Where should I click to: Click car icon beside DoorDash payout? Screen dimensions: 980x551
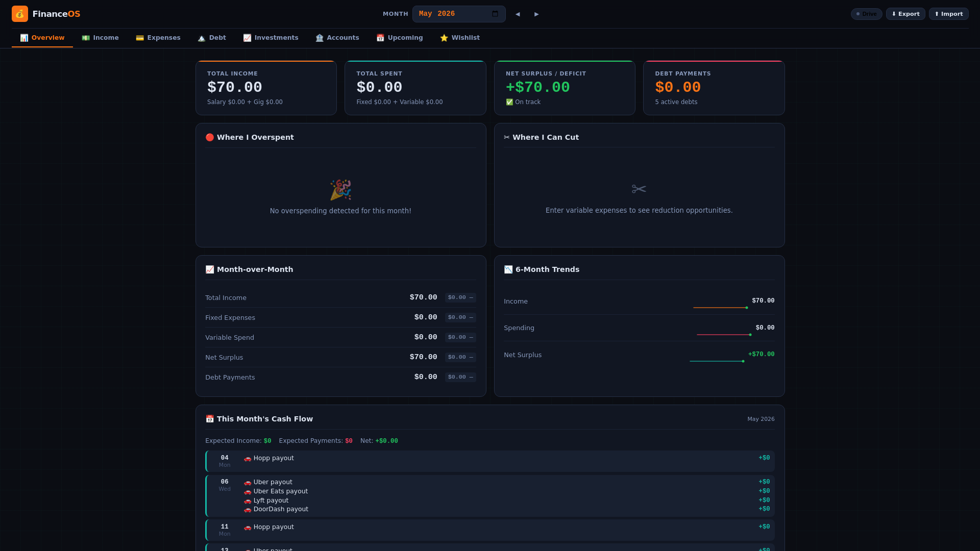tap(248, 509)
